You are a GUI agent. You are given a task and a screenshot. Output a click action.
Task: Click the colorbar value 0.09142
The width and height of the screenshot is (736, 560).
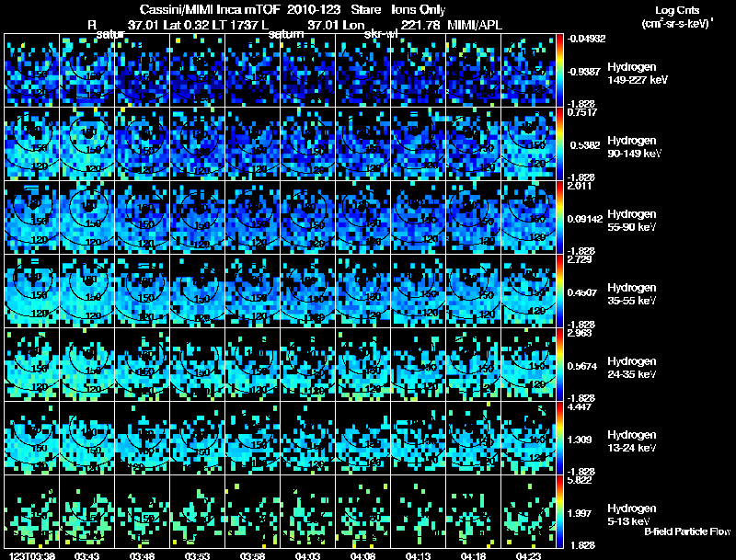585,219
